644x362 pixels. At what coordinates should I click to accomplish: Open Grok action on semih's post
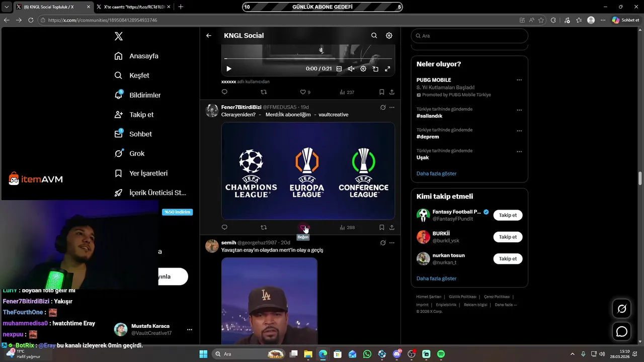click(x=383, y=243)
